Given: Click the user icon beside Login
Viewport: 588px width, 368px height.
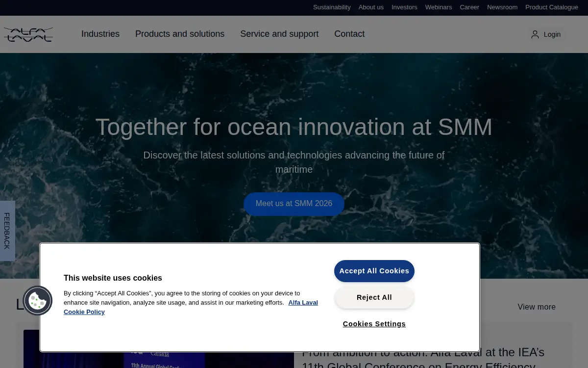Looking at the screenshot, I should pos(535,34).
